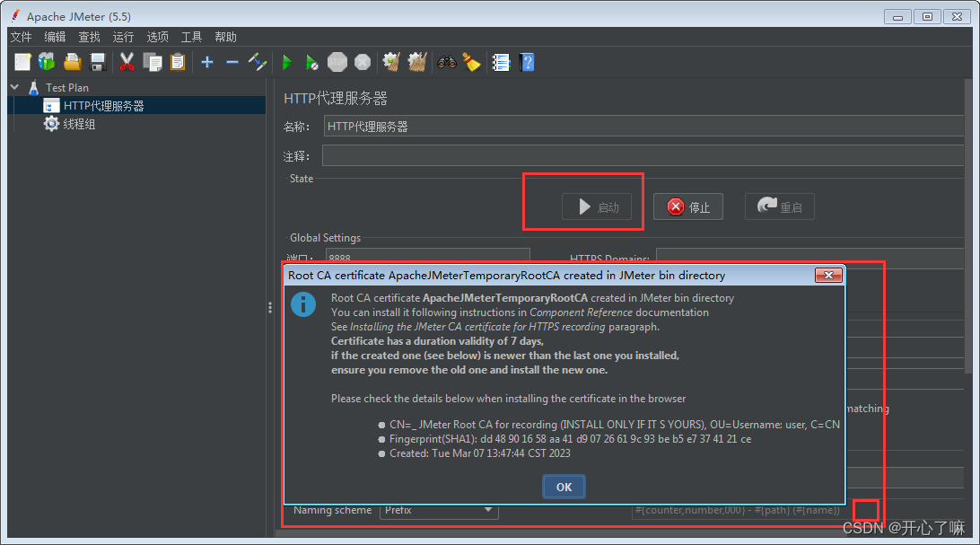The height and width of the screenshot is (545, 980).
Task: Select Test Plan tree label
Action: click(x=67, y=87)
